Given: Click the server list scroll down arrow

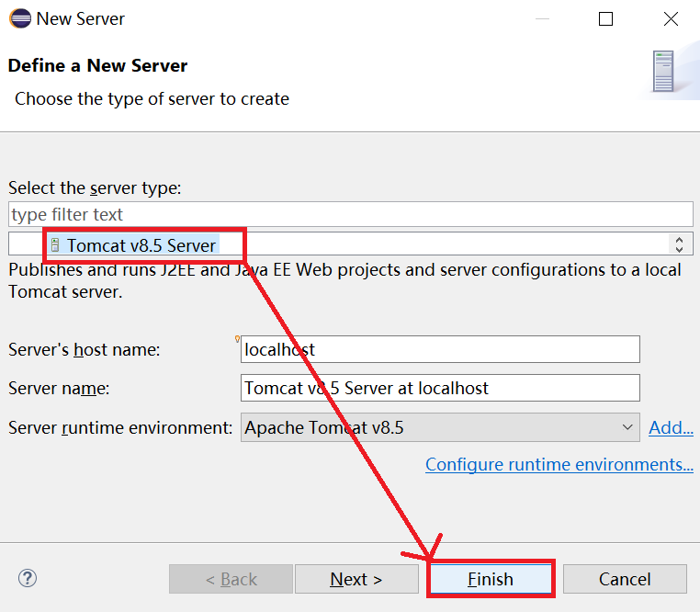Looking at the screenshot, I should coord(680,249).
